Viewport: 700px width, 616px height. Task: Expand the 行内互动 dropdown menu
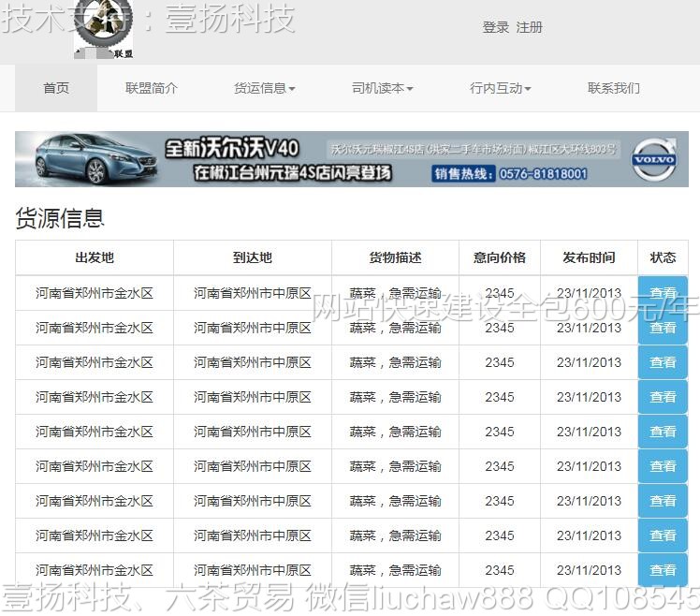(500, 88)
